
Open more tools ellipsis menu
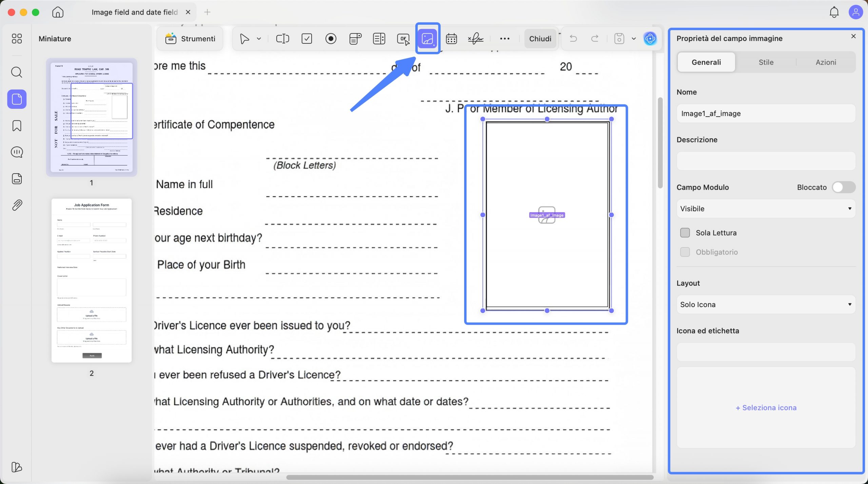505,39
